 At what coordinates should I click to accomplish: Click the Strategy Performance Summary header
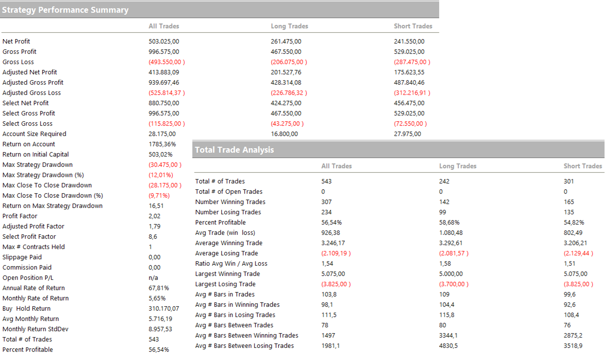pos(66,10)
